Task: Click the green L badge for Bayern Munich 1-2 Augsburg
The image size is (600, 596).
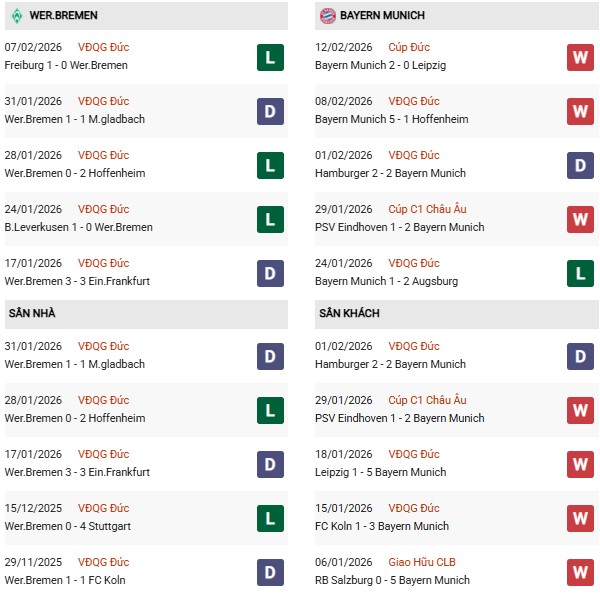Action: [x=580, y=273]
